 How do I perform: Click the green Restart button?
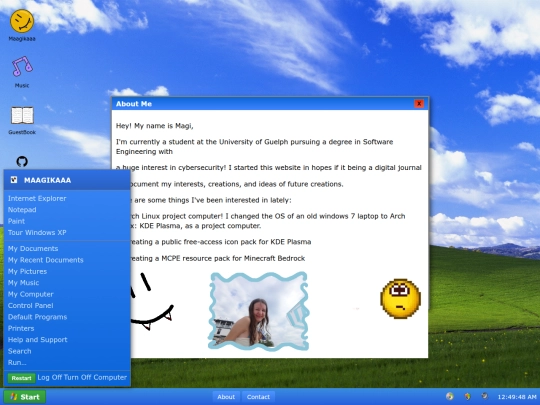pos(21,378)
